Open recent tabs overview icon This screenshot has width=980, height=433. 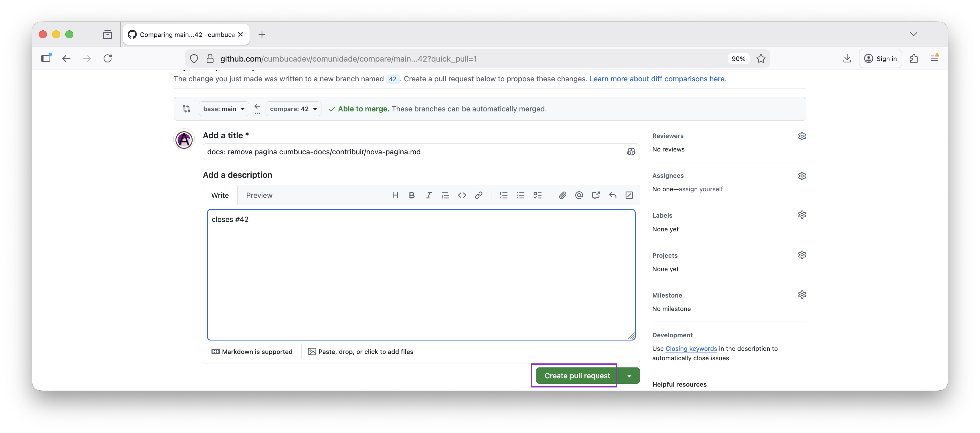coord(108,35)
